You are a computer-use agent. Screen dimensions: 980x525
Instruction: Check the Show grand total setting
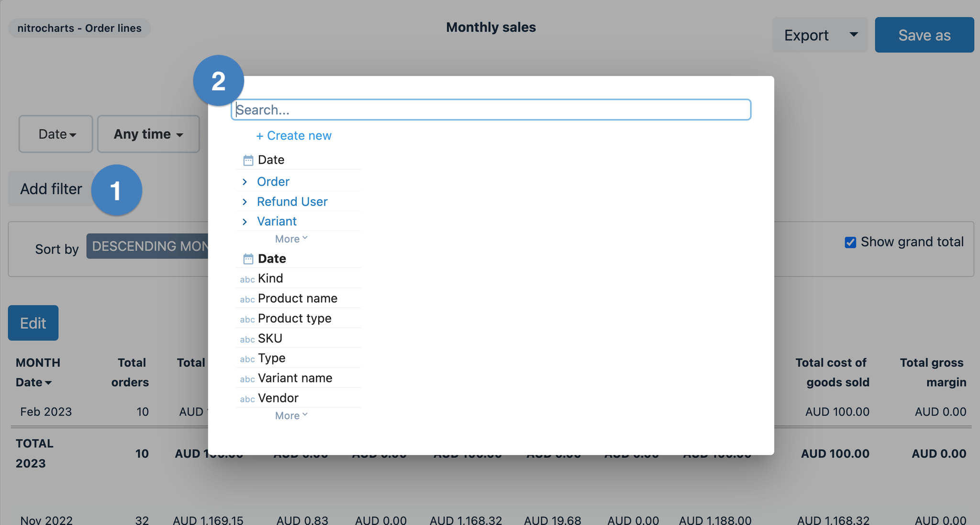click(850, 243)
